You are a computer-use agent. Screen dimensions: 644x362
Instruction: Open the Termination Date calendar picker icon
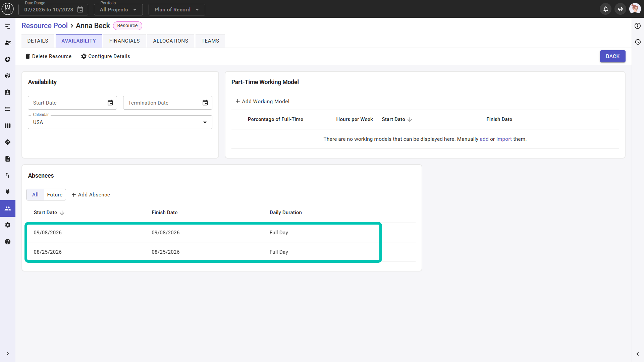tap(205, 103)
